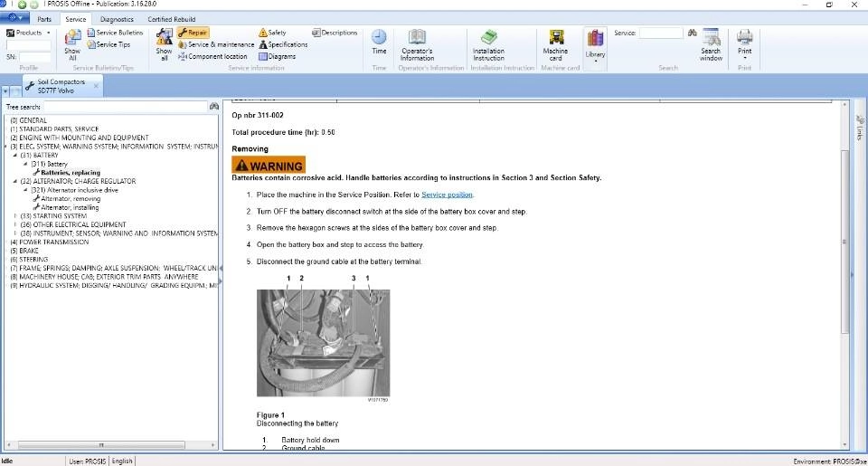The image size is (868, 466).
Task: Click the tab list dropdown arrow
Action: click(5, 90)
